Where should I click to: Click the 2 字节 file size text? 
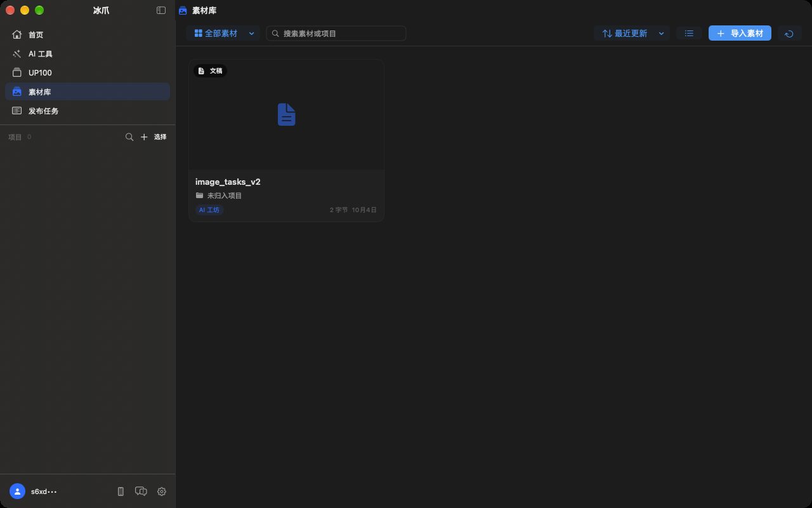click(339, 210)
